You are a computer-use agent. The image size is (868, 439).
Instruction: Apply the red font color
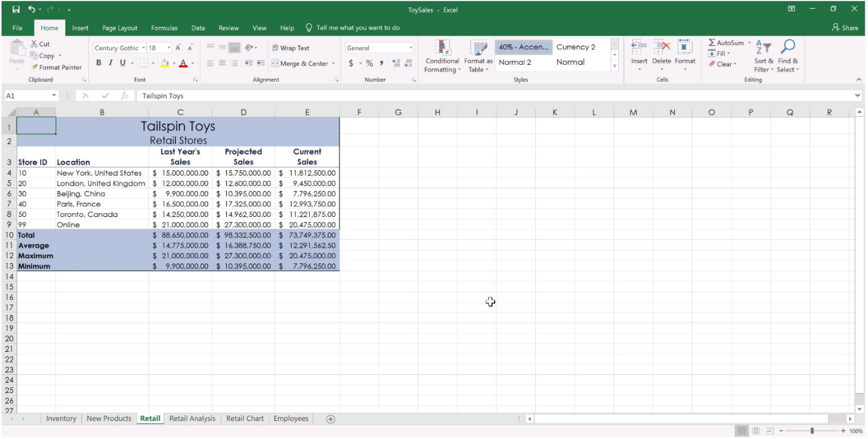click(x=183, y=63)
